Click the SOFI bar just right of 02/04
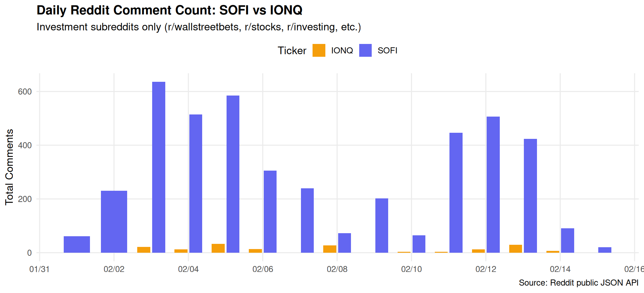 click(196, 183)
